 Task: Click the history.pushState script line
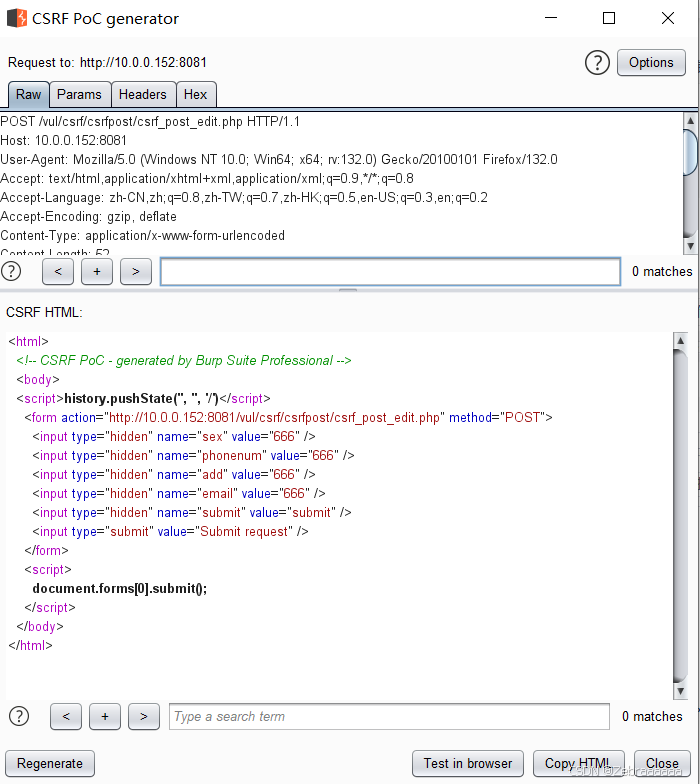coord(144,398)
